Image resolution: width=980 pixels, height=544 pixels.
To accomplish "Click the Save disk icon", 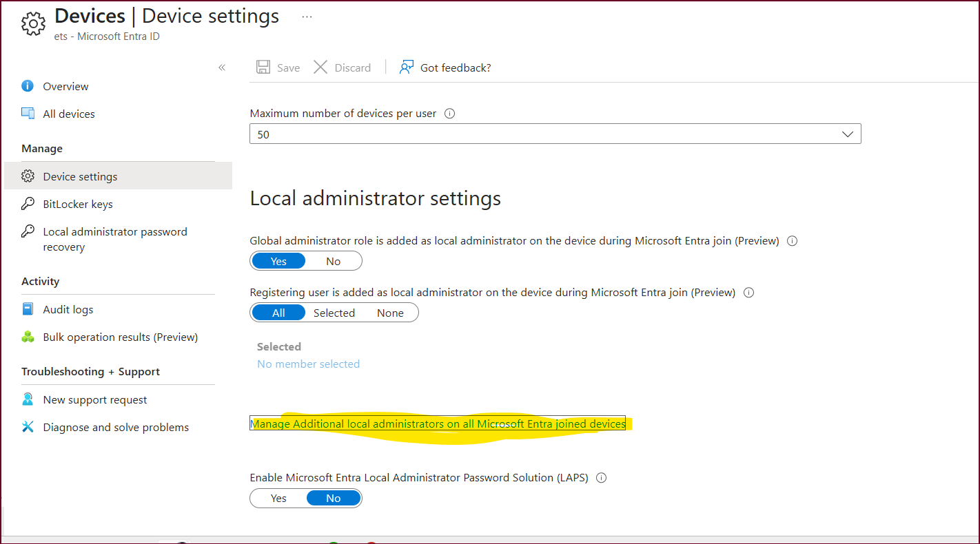I will (263, 67).
